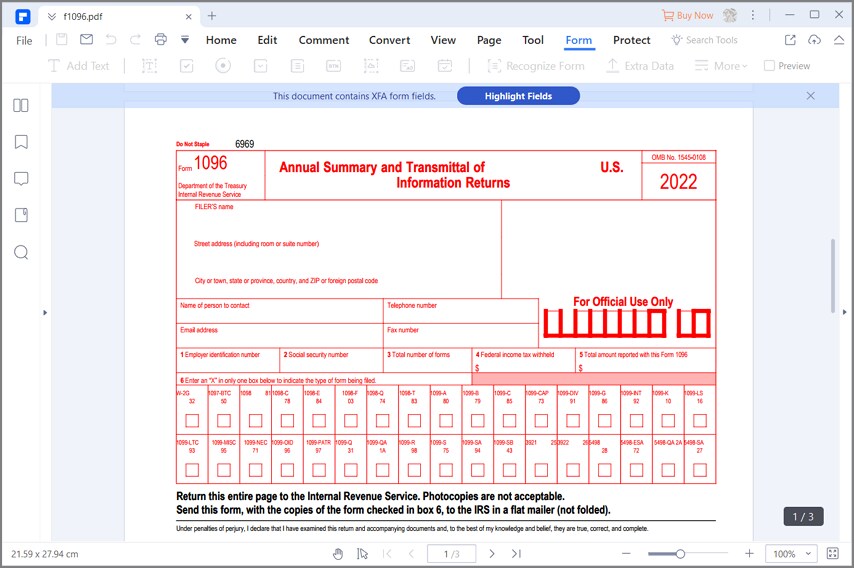Screen dimensions: 854x568
Task: Close the f1096.pdf tab
Action: click(x=188, y=16)
